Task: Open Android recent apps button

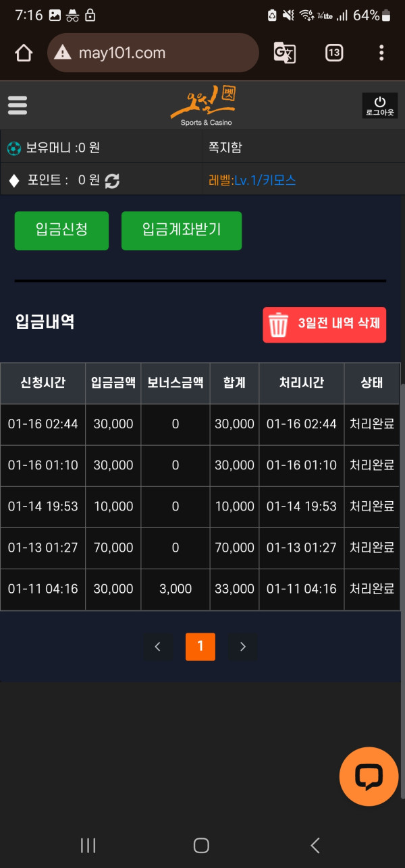Action: 88,845
